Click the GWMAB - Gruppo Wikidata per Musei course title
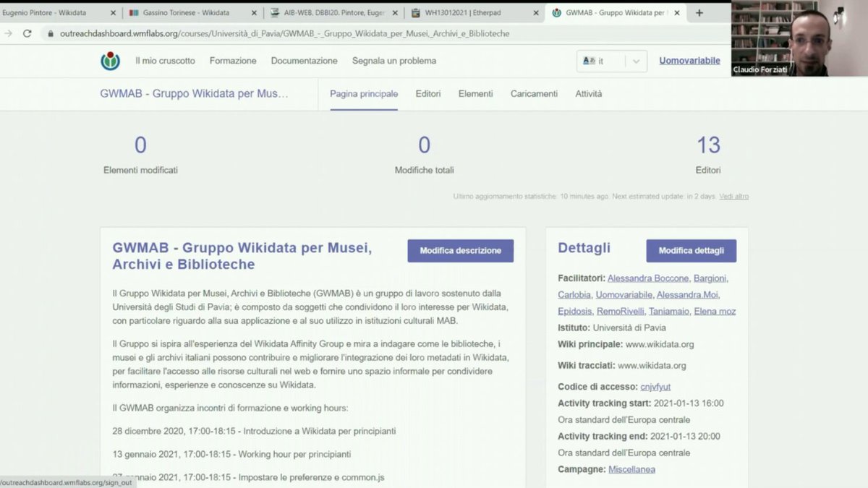This screenshot has width=868, height=488. coord(194,94)
